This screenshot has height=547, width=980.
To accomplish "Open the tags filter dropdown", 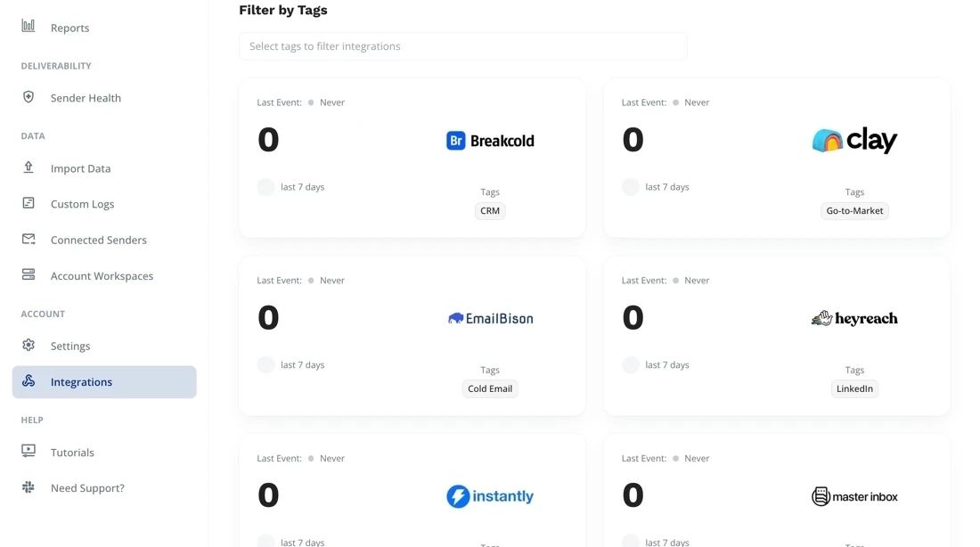I will click(x=462, y=45).
